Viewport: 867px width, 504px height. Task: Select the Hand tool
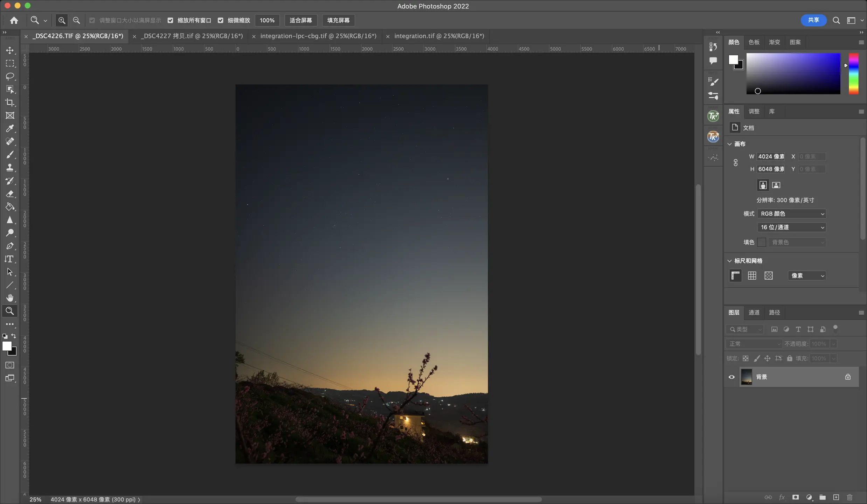pyautogui.click(x=10, y=298)
